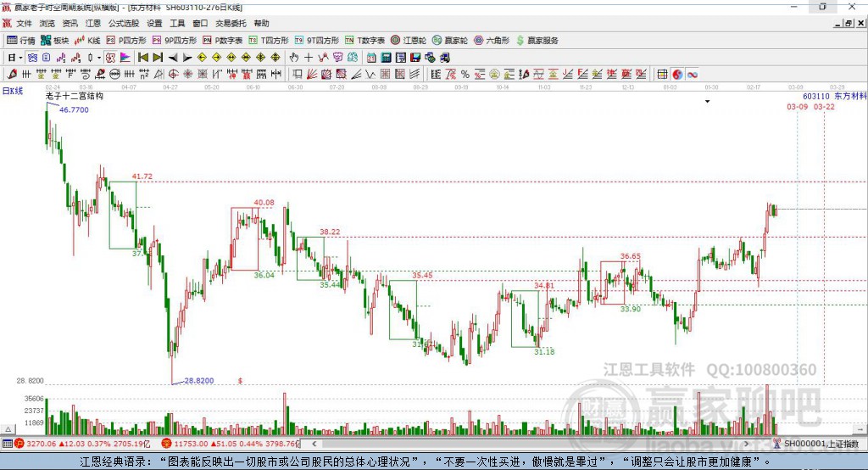The image size is (868, 470).
Task: Toggle the pressed blue butterfly icon
Action: point(32,58)
